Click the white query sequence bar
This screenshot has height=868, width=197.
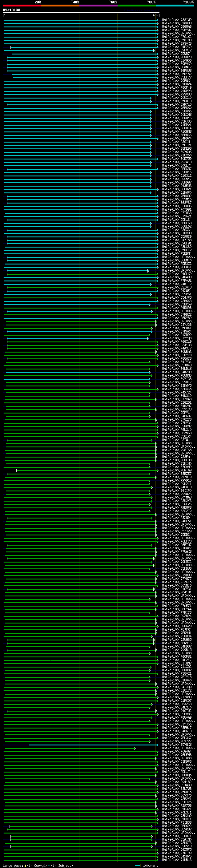point(81,12)
